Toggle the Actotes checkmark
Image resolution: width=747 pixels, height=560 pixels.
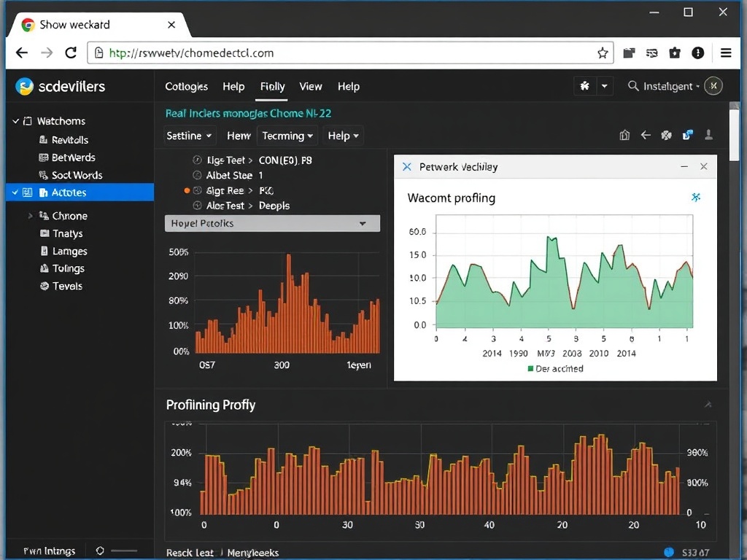point(16,192)
